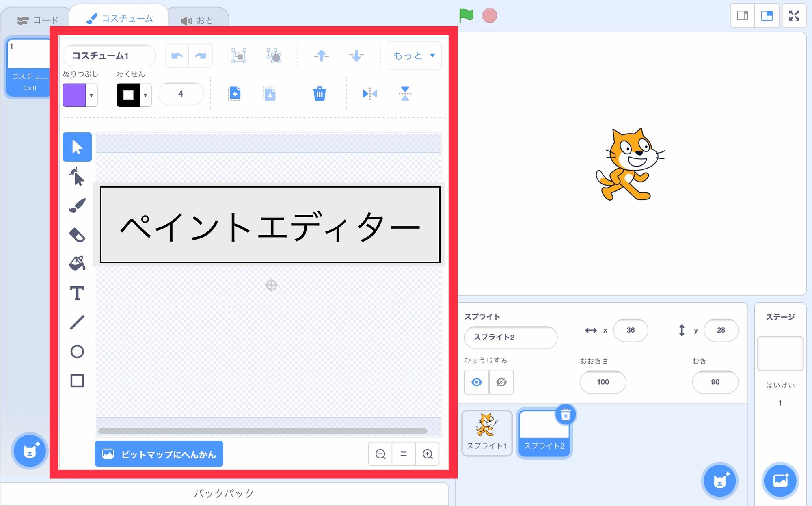Select the スプライト2 thumbnail
The height and width of the screenshot is (506, 812).
pos(544,434)
